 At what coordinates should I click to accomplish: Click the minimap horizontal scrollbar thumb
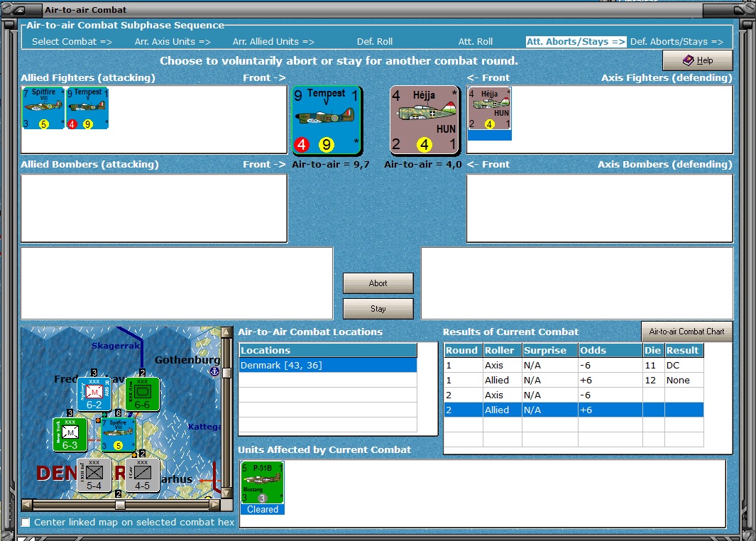(121, 505)
